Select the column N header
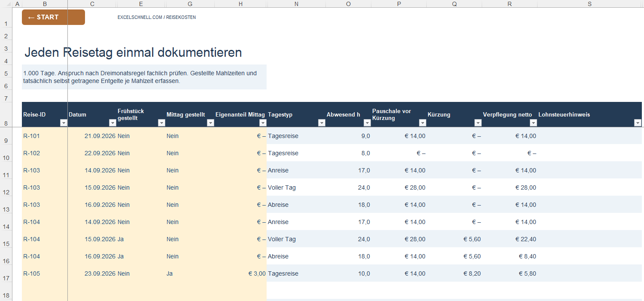The image size is (644, 301). [x=296, y=4]
